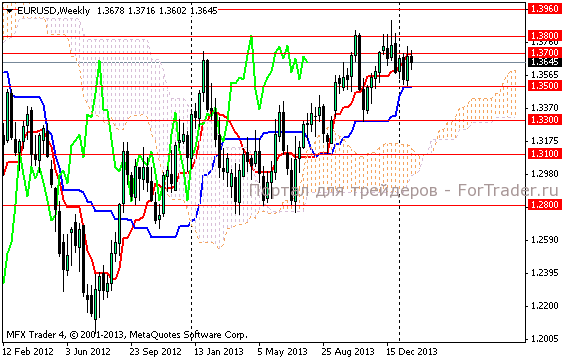Select the 1.3100 red price label
The width and height of the screenshot is (565, 360).
point(545,154)
